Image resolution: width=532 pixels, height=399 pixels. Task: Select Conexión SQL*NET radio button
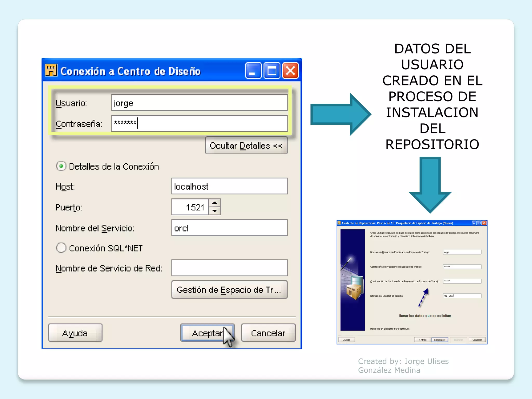[x=61, y=248]
